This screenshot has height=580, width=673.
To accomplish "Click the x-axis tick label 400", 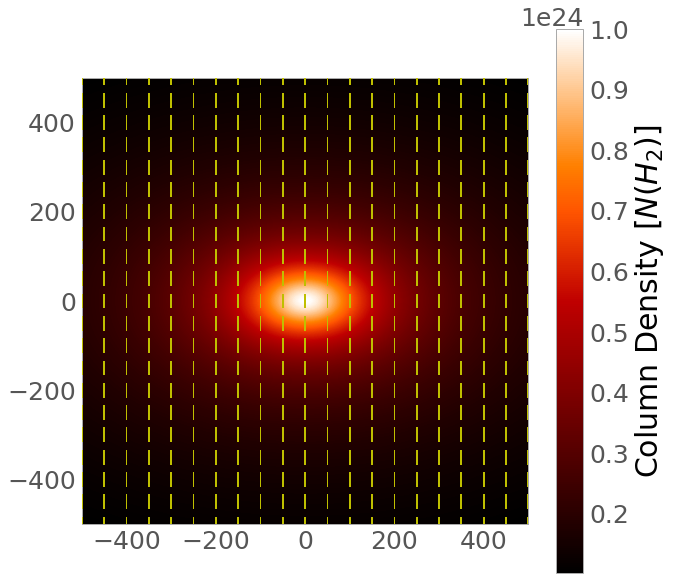I will [483, 541].
